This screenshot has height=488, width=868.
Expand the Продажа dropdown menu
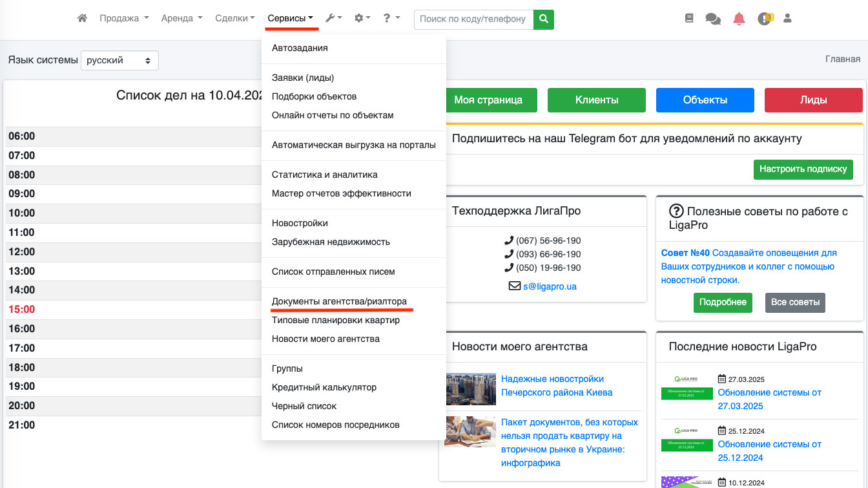[x=124, y=19]
